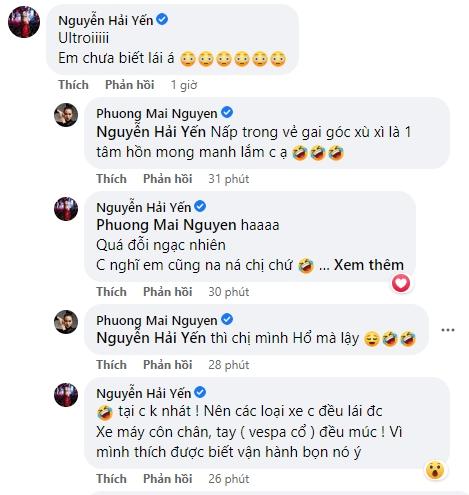
Task: Open Nguyễn Hải Yến's avatar on the top comment
Action: (24, 22)
